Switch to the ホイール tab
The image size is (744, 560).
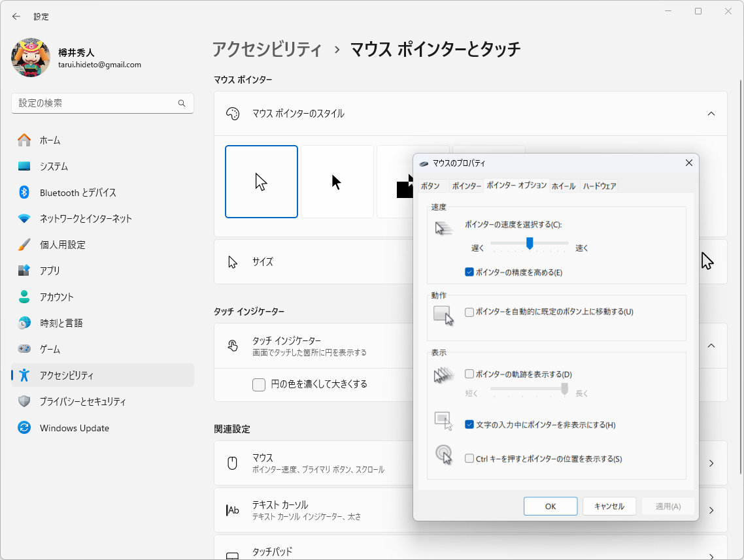click(564, 186)
